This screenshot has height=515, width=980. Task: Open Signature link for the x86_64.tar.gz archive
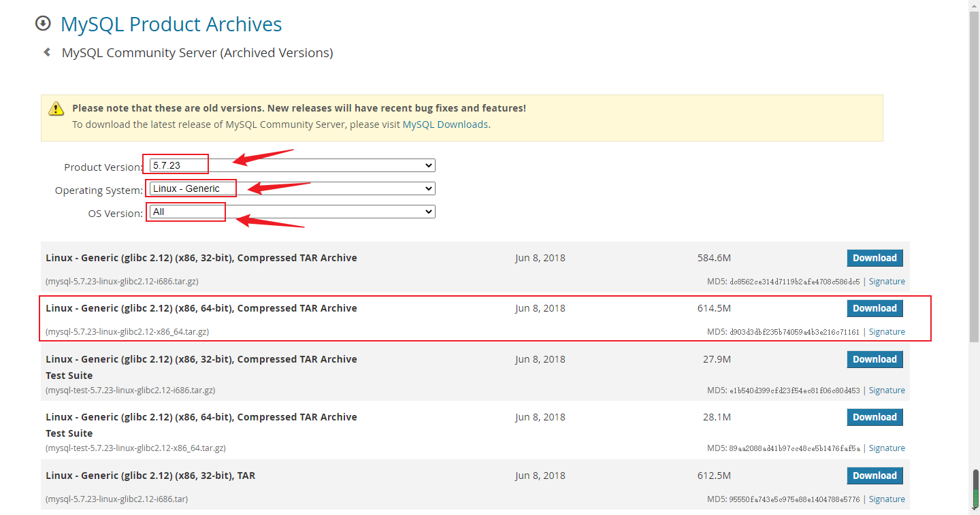pyautogui.click(x=887, y=332)
